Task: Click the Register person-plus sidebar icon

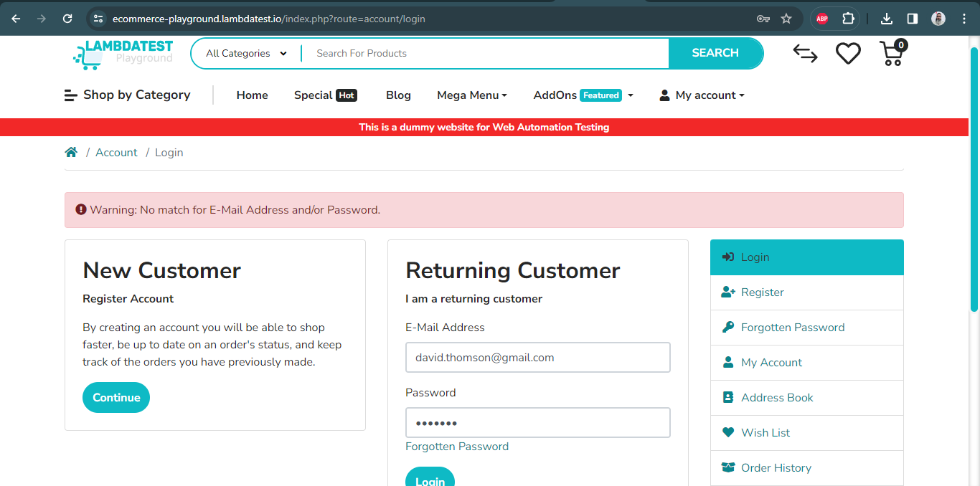Action: click(728, 292)
